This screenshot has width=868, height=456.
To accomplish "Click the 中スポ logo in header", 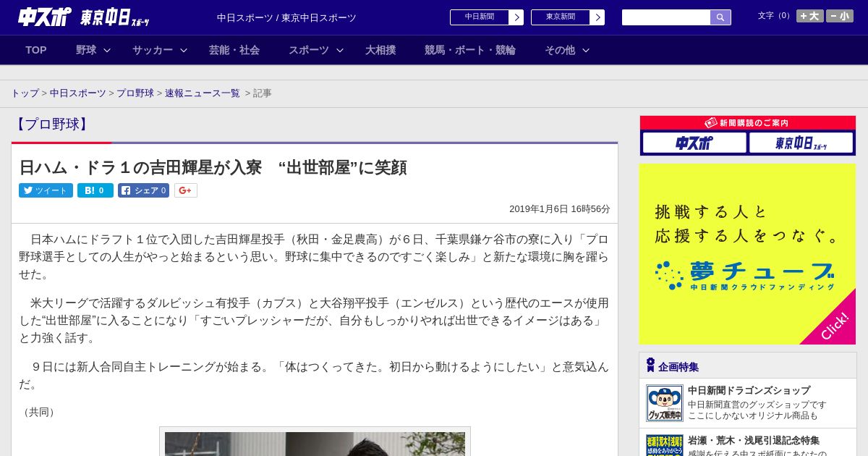I will tap(44, 17).
